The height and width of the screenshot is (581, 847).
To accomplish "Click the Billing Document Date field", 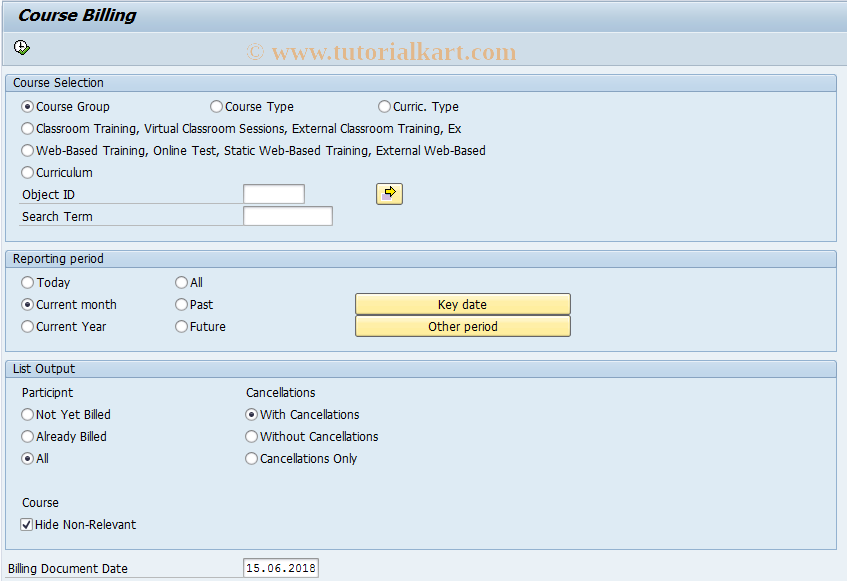I will coord(281,568).
